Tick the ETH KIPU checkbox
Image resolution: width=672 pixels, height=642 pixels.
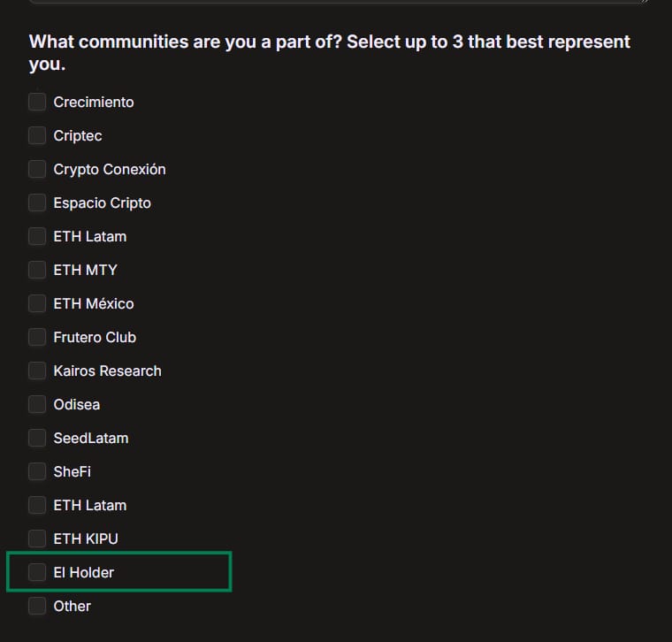(x=37, y=539)
